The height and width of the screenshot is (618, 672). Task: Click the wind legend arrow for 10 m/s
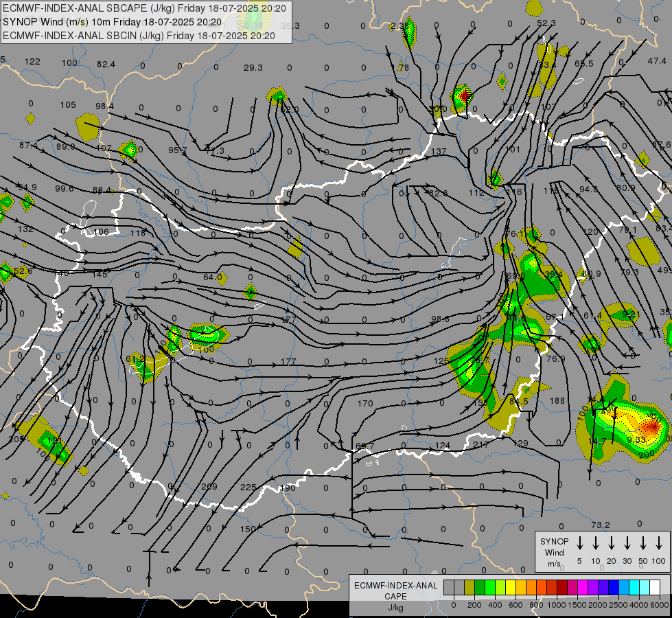[595, 543]
